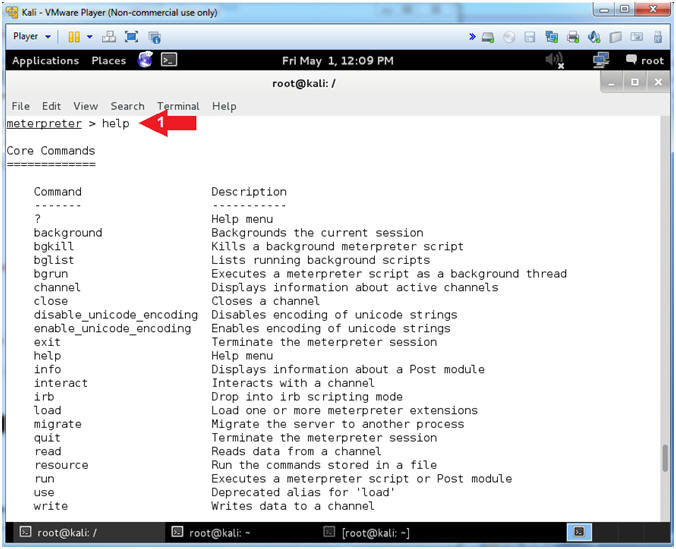Open the VMware Player menu
The width and height of the screenshot is (676, 549).
(x=31, y=36)
